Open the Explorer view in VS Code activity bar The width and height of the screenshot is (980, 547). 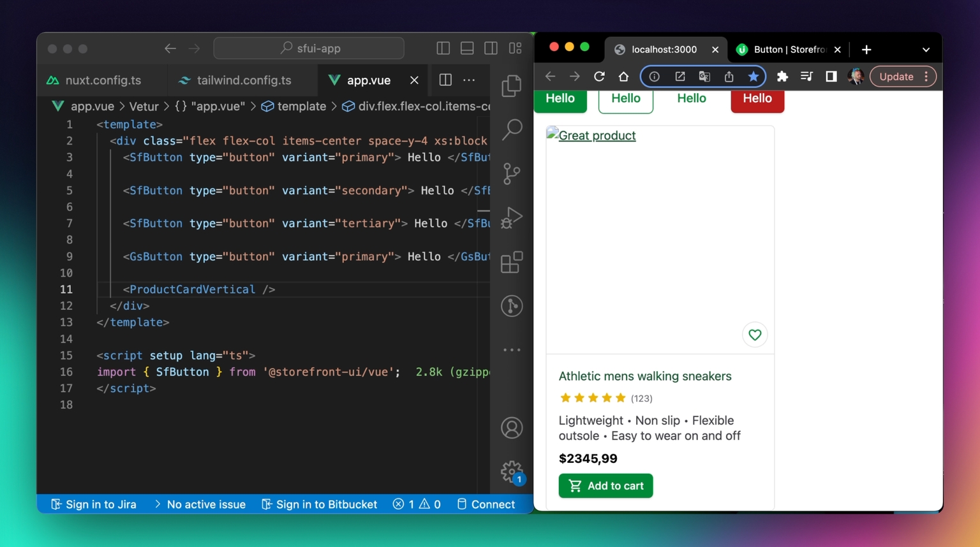pos(511,86)
